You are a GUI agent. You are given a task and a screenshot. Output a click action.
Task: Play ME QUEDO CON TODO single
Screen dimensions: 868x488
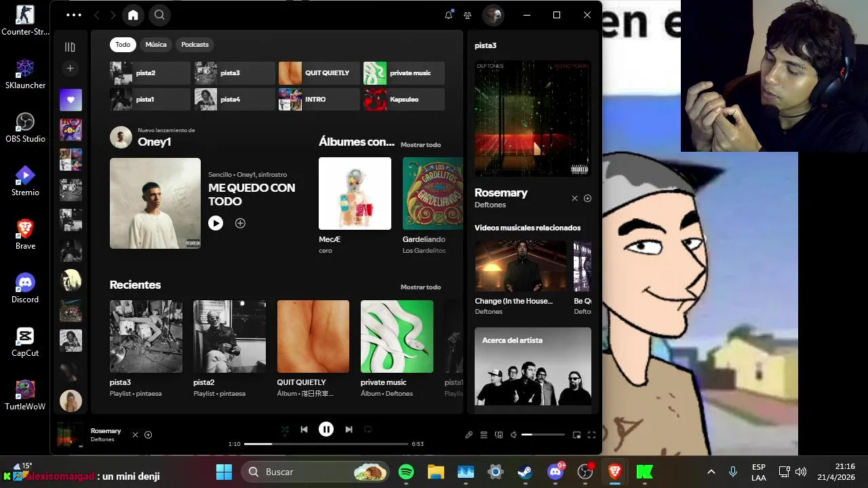pyautogui.click(x=216, y=223)
